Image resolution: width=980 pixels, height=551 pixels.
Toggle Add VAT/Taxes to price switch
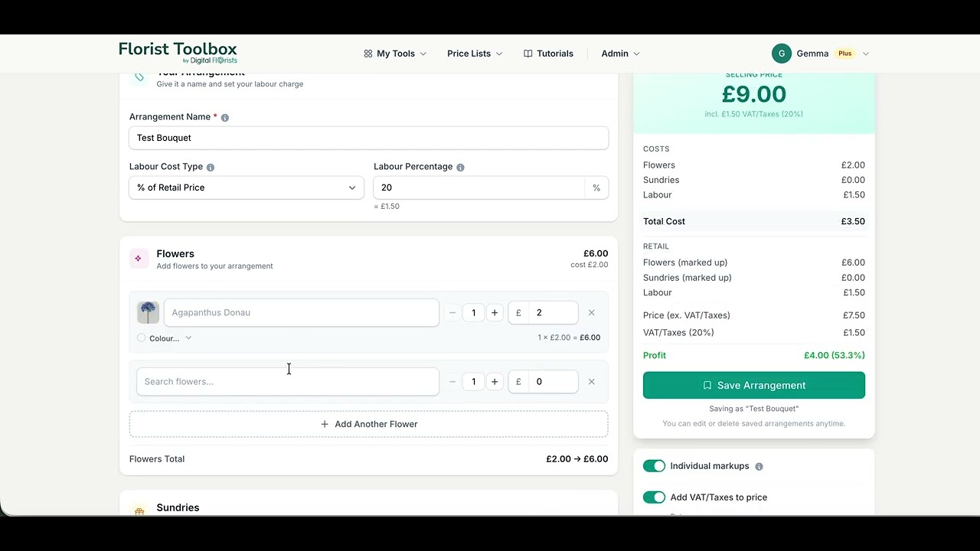[654, 497]
